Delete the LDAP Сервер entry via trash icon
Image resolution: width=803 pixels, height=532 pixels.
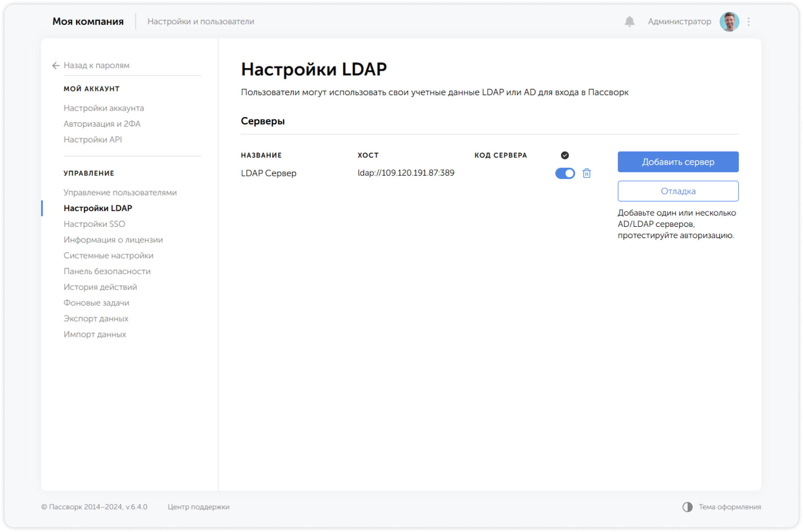tap(586, 173)
